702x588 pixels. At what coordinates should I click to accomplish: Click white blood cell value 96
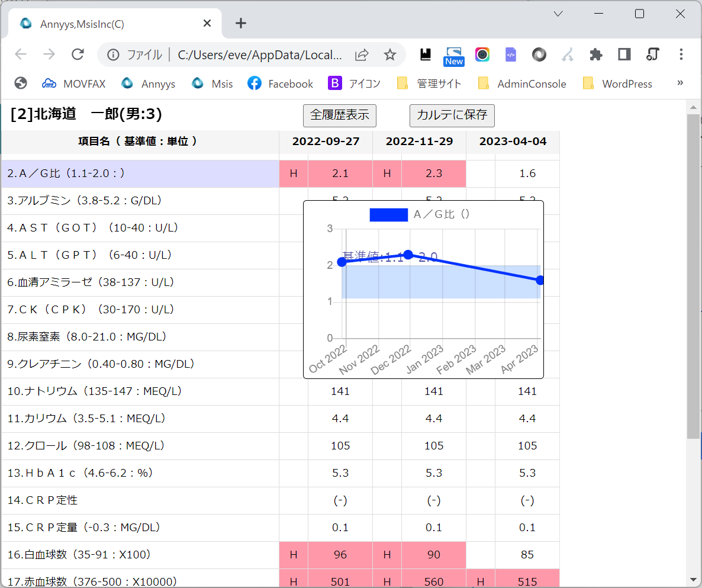340,555
